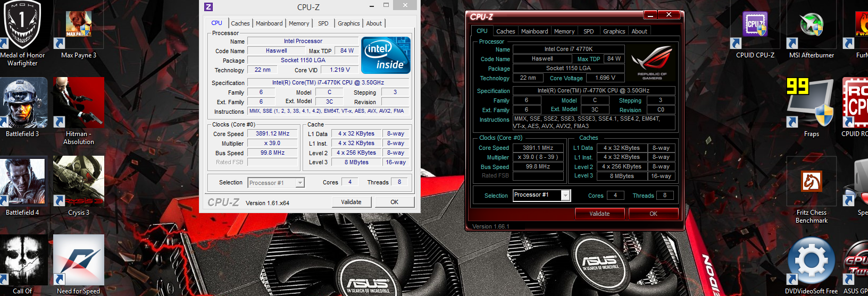Launch CPUID ROG CPU-Z icon
Screen dimensions: 868x296
(855, 103)
